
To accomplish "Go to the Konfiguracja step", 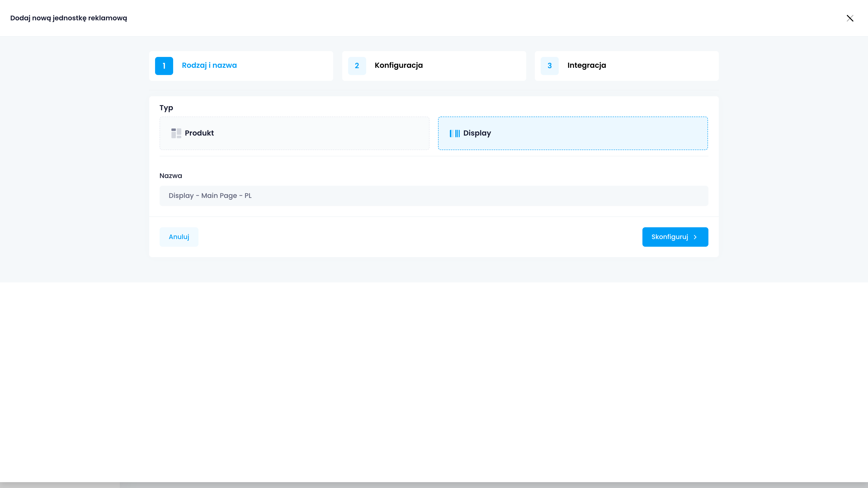I will (x=399, y=65).
